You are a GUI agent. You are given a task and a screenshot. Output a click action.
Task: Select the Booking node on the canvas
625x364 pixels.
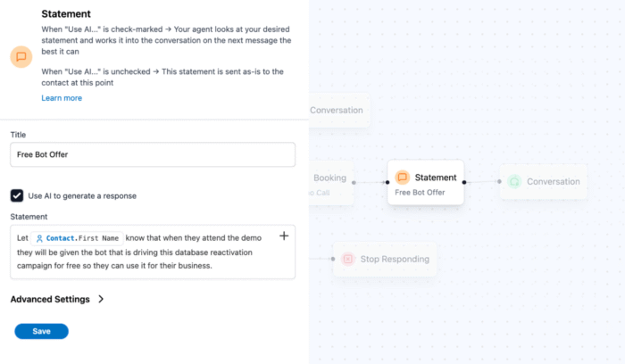tap(331, 183)
